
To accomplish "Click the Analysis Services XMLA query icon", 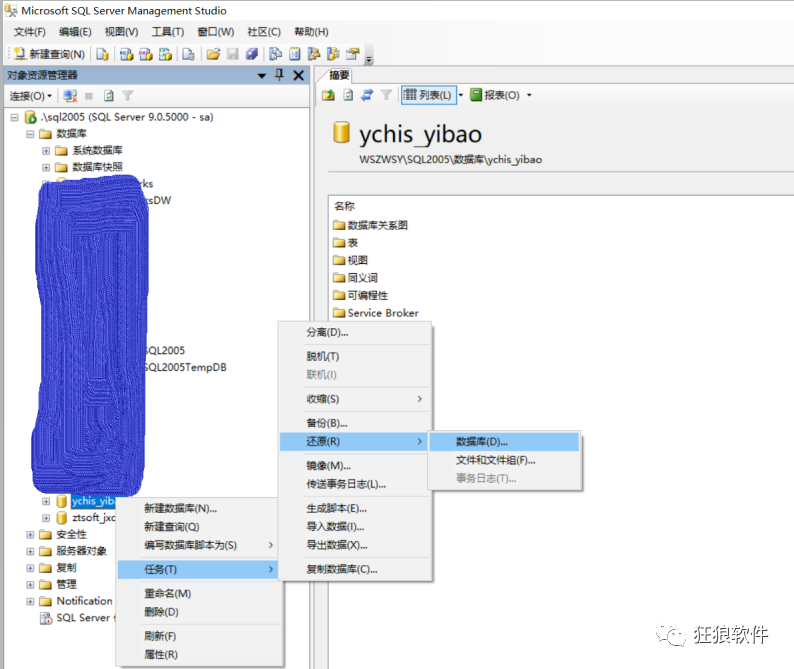I will point(166,54).
